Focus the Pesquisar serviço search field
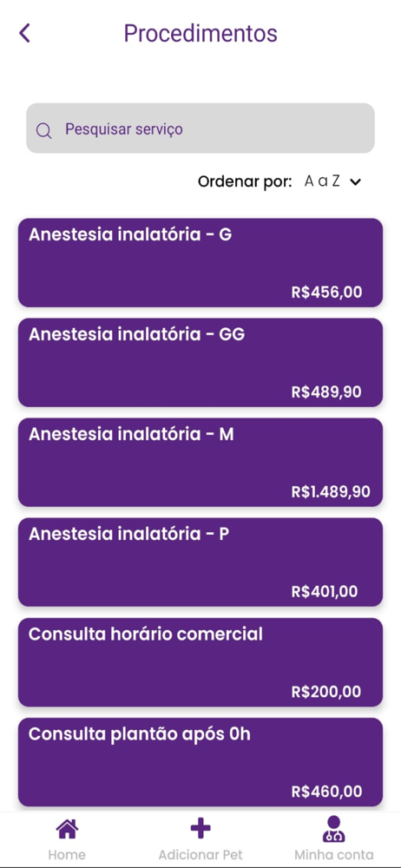 point(200,128)
